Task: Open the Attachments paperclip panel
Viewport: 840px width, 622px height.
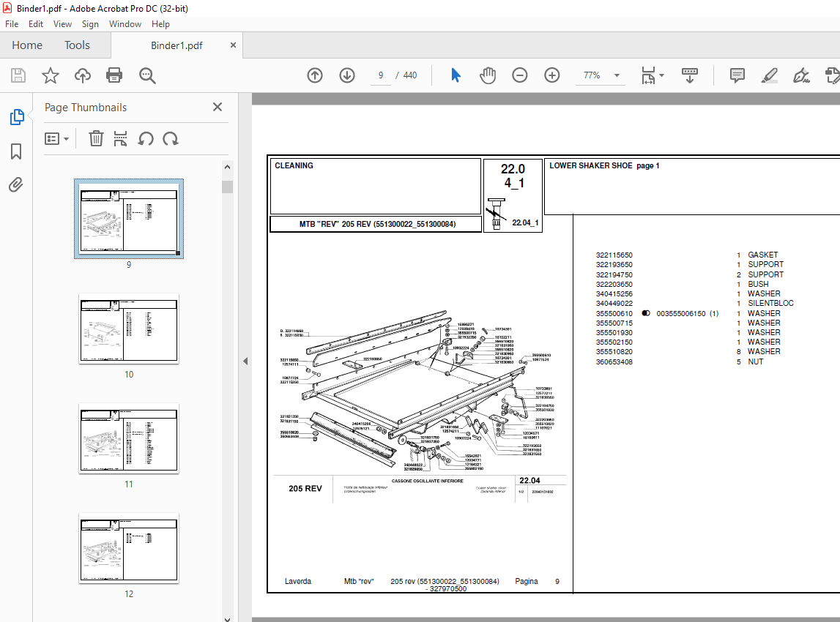Action: (x=16, y=185)
